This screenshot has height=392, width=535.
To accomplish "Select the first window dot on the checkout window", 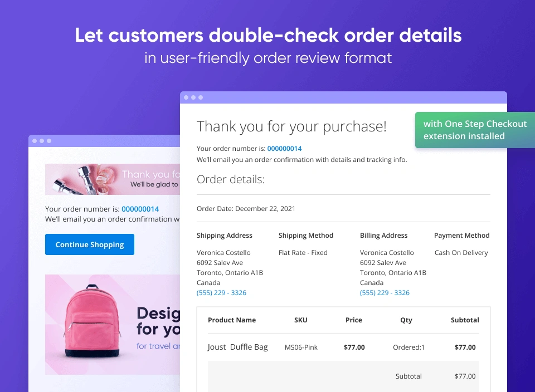I will coord(187,97).
